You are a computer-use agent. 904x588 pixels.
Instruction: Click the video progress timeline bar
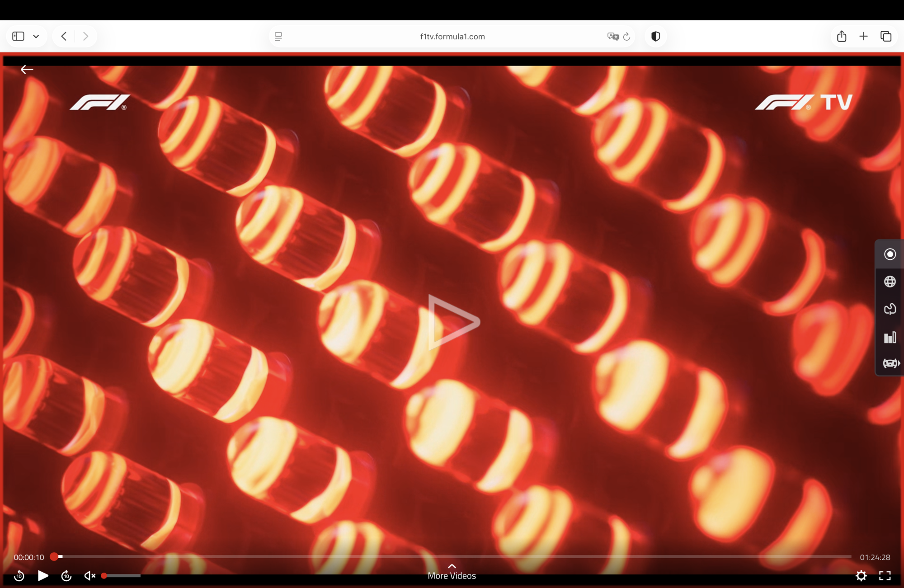click(452, 557)
